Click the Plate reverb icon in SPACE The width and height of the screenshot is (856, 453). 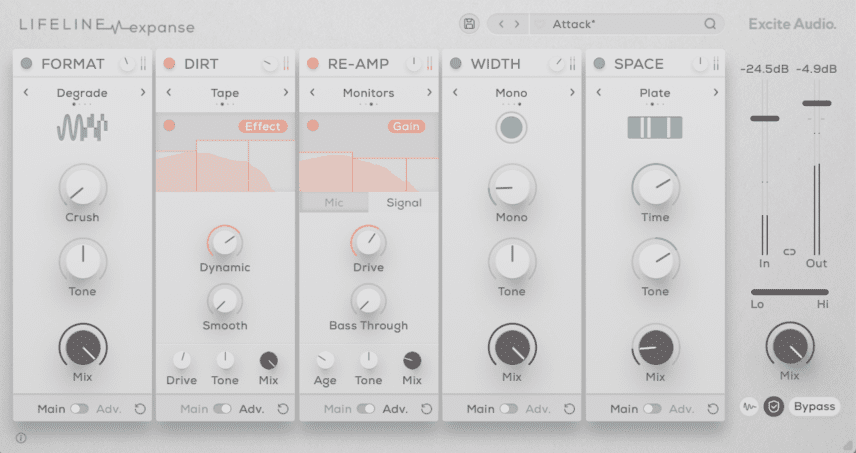[x=655, y=128]
